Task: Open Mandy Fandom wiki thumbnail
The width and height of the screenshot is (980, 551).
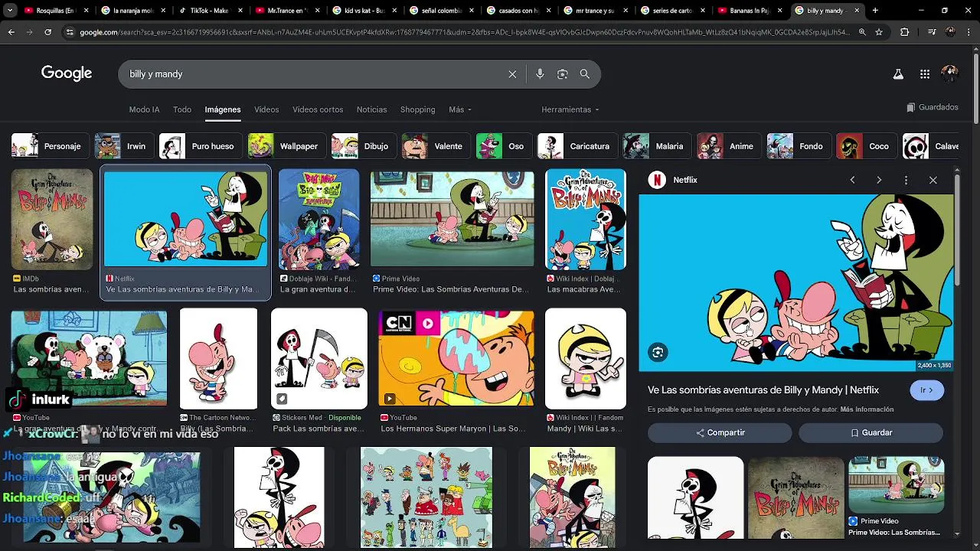Action: click(586, 358)
